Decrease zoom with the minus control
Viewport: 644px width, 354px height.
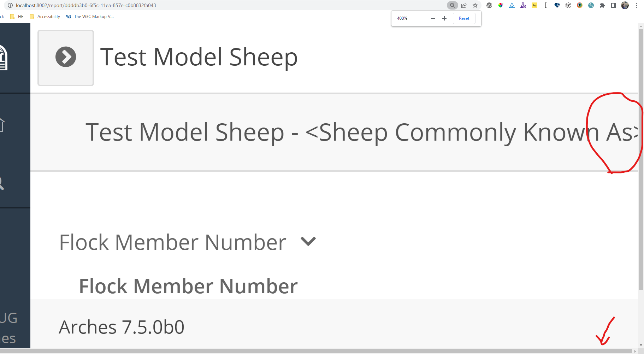pos(433,18)
